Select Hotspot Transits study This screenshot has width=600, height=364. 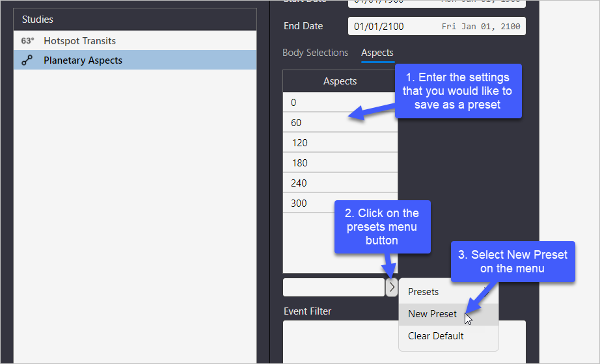pos(135,40)
